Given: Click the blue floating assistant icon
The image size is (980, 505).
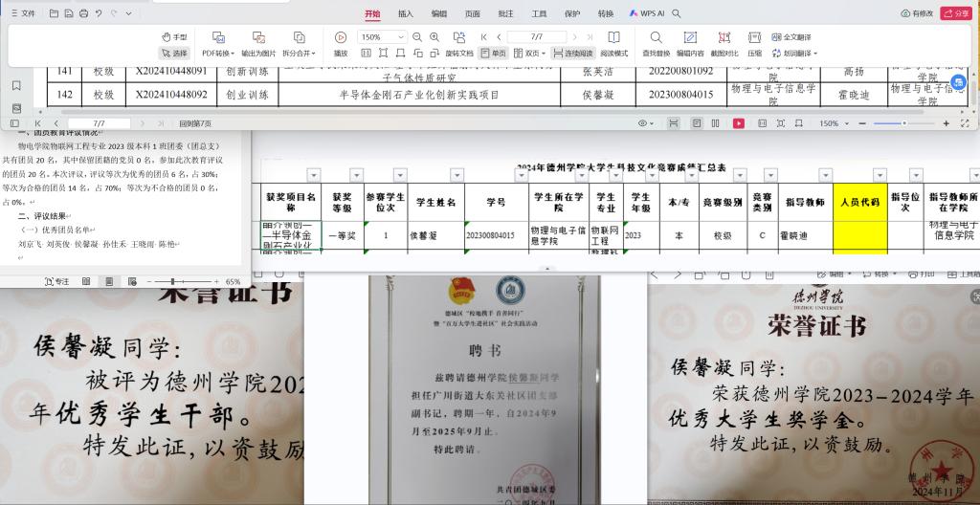Looking at the screenshot, I should (958, 82).
